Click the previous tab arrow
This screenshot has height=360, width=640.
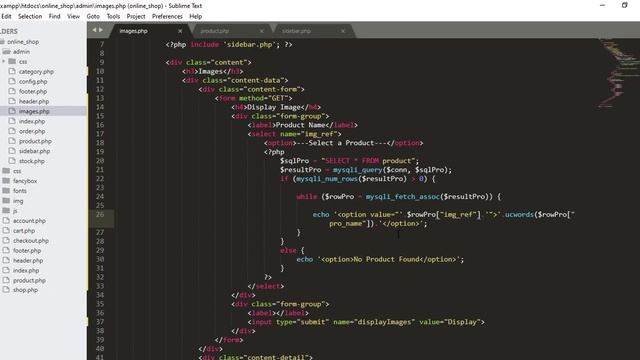coord(94,30)
